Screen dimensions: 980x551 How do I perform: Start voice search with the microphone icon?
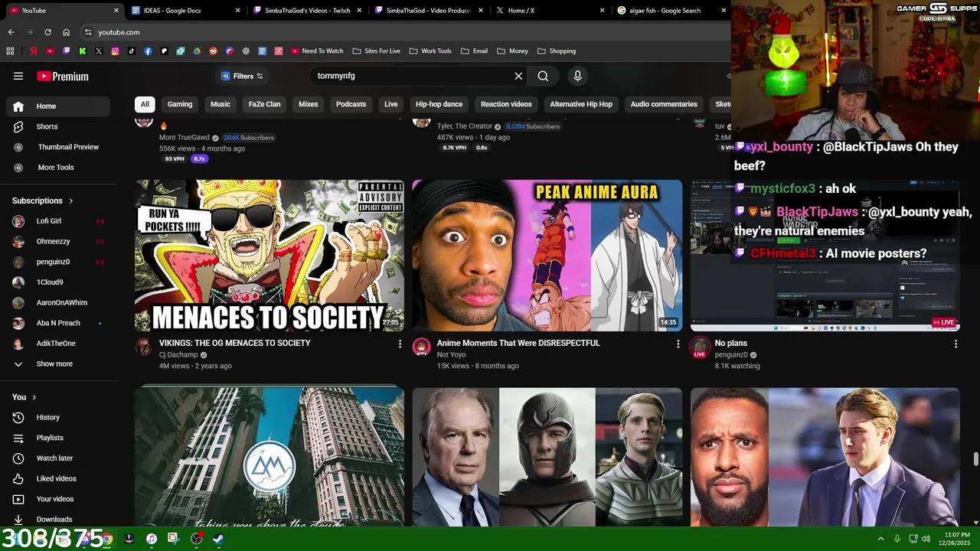(x=577, y=76)
